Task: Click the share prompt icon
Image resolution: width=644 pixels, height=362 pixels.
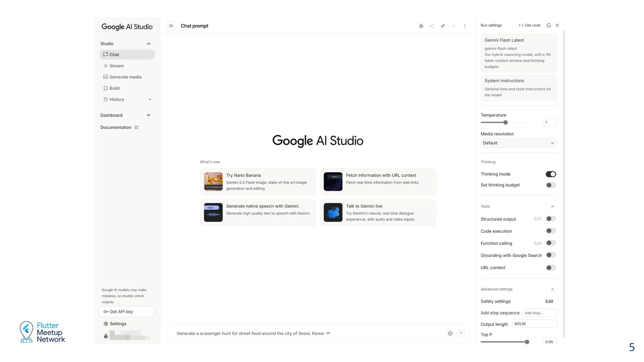Action: point(432,26)
